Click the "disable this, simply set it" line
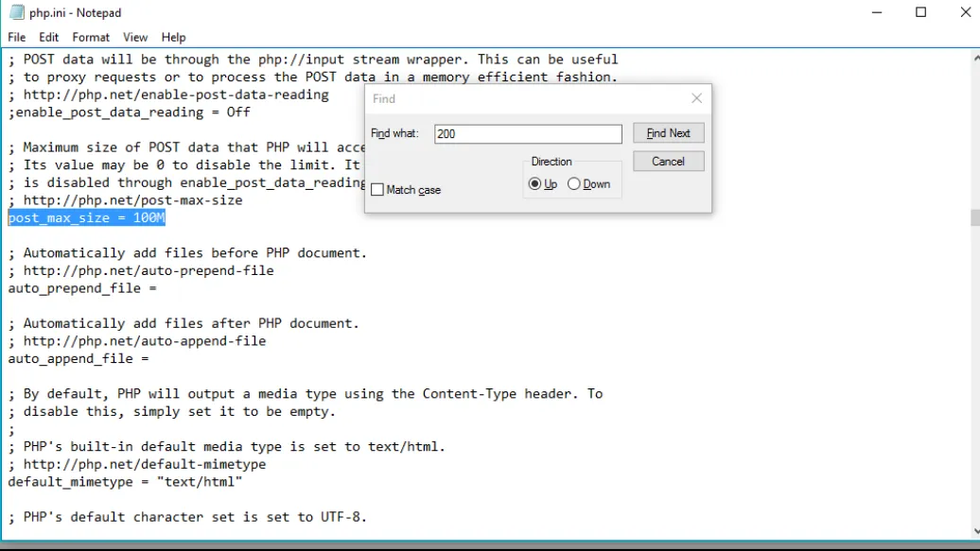This screenshot has width=980, height=551. click(172, 412)
